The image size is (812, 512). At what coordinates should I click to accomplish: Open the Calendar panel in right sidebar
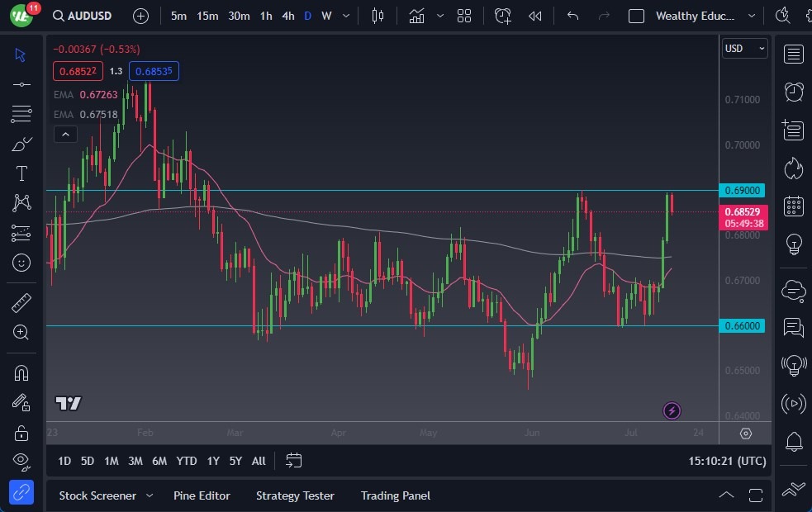[x=794, y=206]
